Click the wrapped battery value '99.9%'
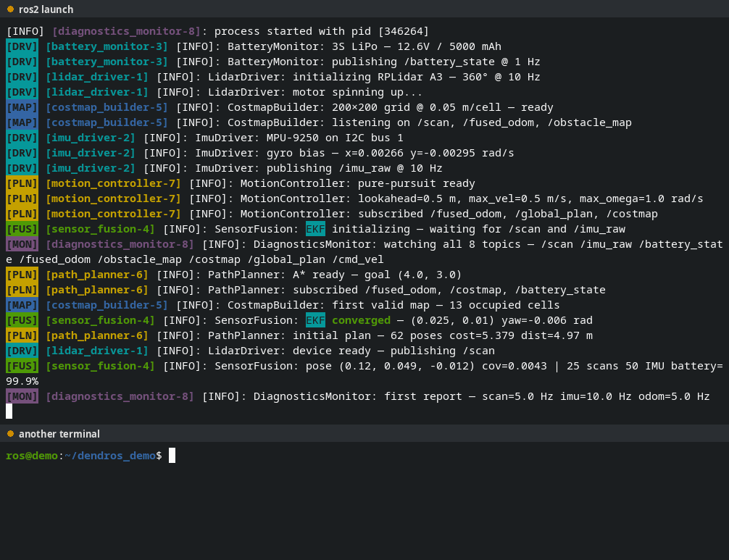The width and height of the screenshot is (729, 560). click(22, 381)
